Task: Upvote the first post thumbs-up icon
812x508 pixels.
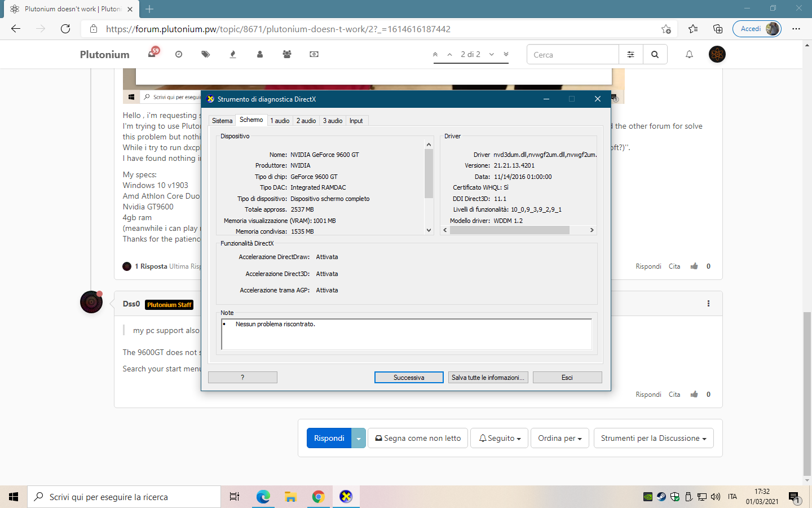Action: (x=694, y=266)
